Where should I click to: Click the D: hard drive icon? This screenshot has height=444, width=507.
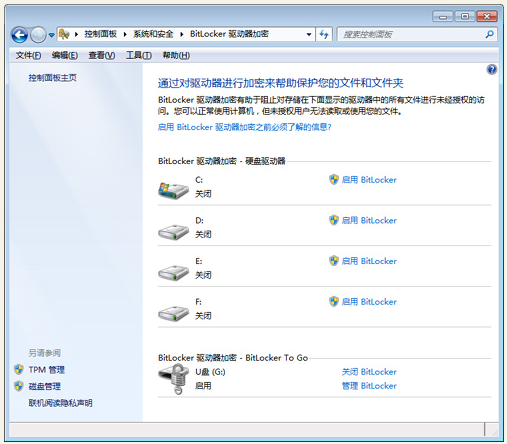[x=173, y=232]
